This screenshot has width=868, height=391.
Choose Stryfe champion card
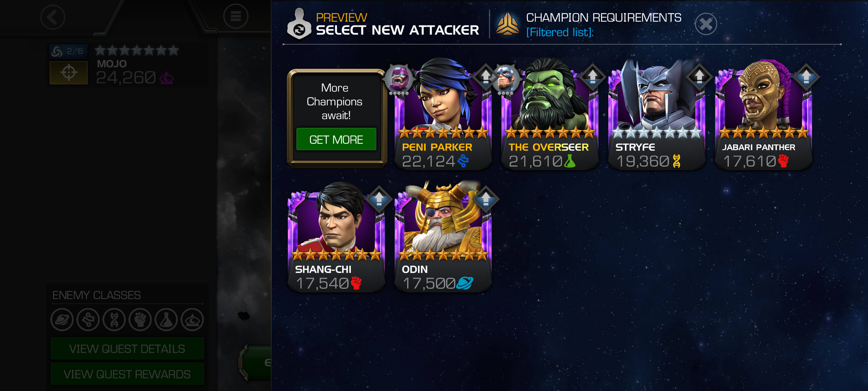(x=656, y=115)
